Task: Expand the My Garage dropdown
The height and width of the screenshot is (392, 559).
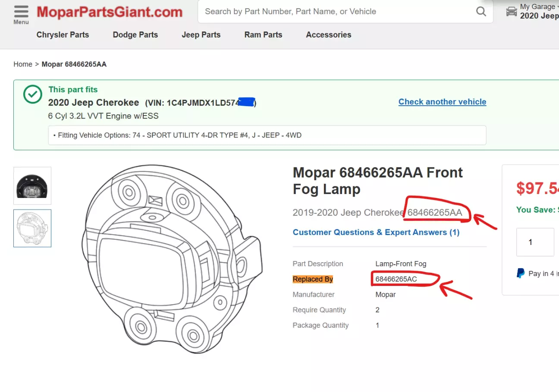Action: [539, 7]
